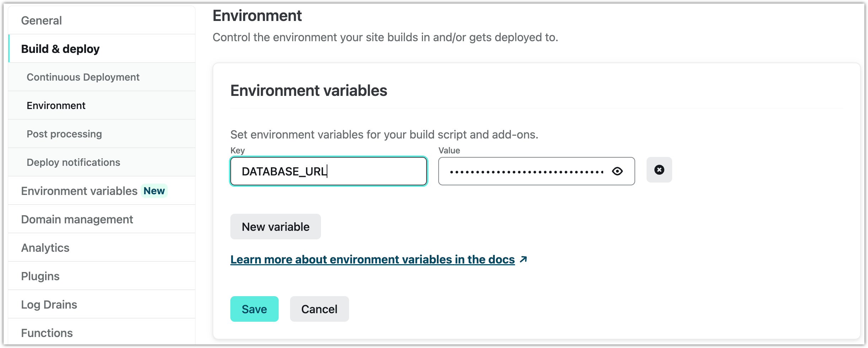
Task: Open the Analytics section
Action: tap(45, 248)
